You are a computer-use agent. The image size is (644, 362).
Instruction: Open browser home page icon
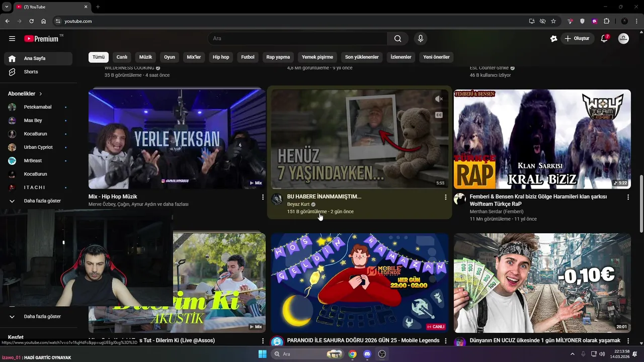[x=44, y=21]
